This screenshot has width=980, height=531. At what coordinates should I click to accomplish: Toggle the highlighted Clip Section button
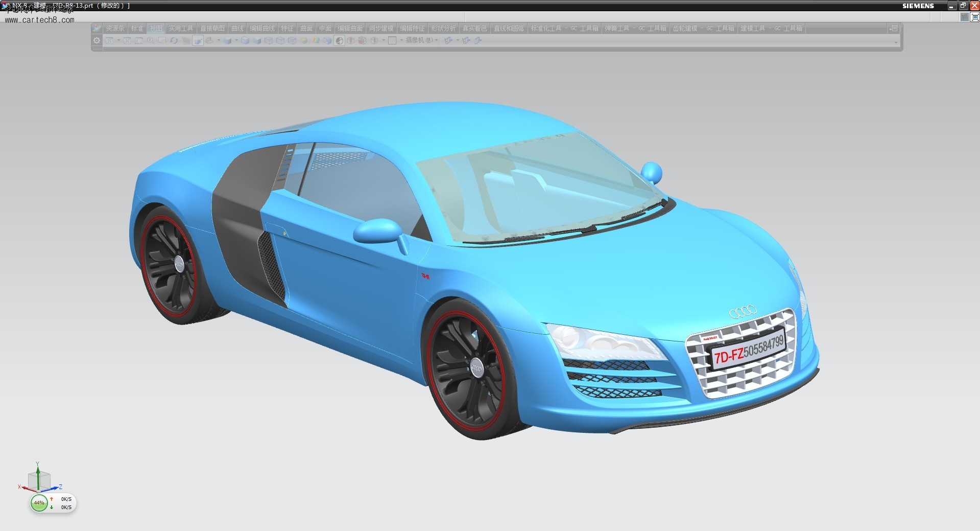(x=339, y=40)
